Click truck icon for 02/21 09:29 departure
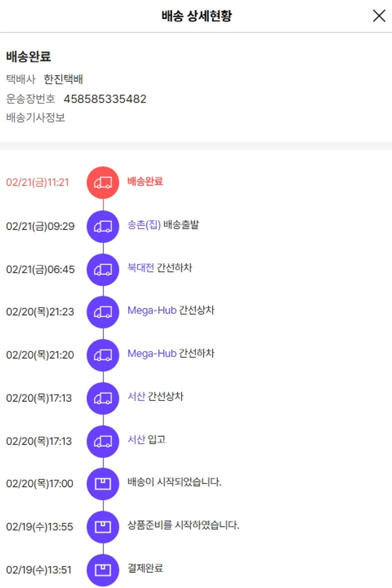392x588 pixels. point(103,226)
